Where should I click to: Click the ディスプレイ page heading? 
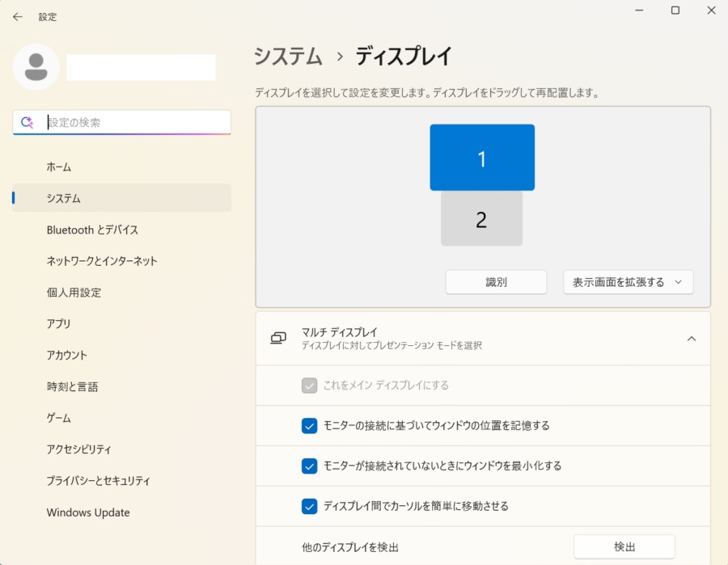(x=403, y=56)
